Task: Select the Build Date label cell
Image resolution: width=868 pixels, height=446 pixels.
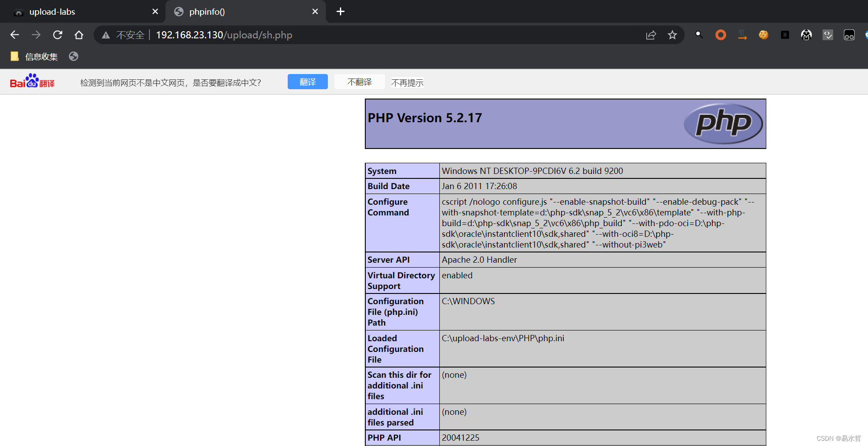Action: tap(402, 186)
